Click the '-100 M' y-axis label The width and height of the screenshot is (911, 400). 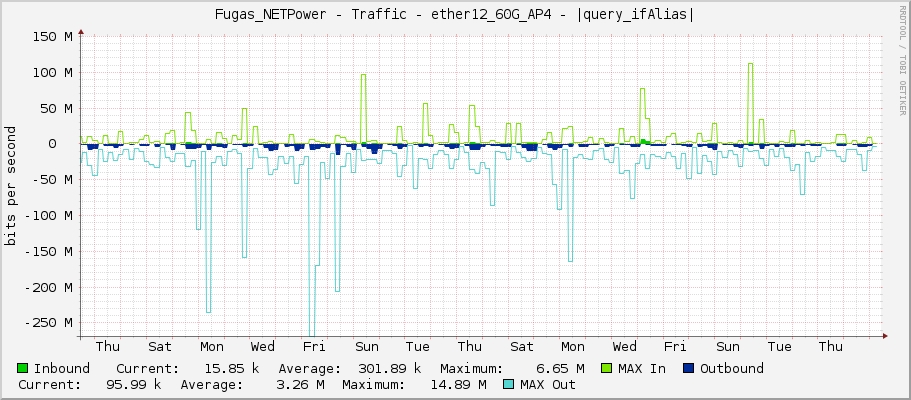point(49,216)
